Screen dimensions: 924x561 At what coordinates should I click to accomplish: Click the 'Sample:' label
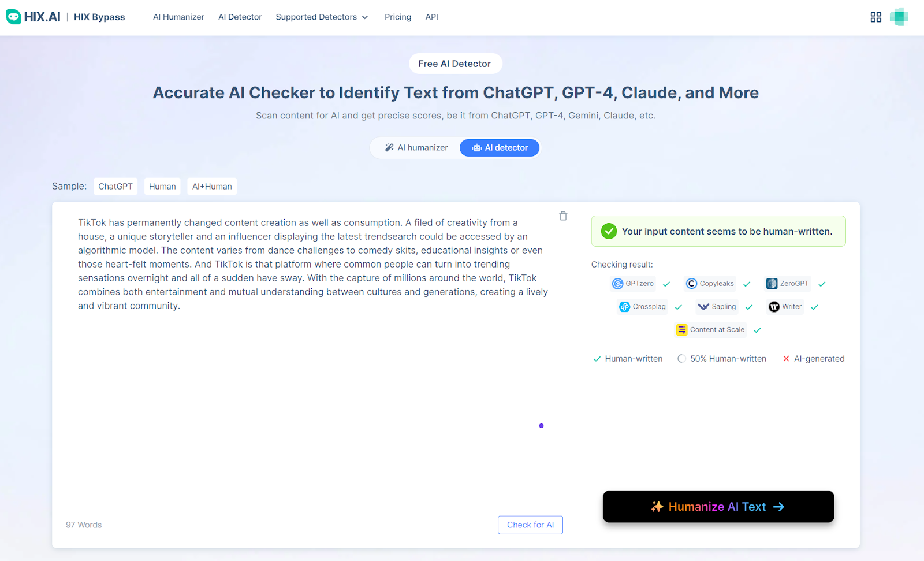click(x=69, y=186)
